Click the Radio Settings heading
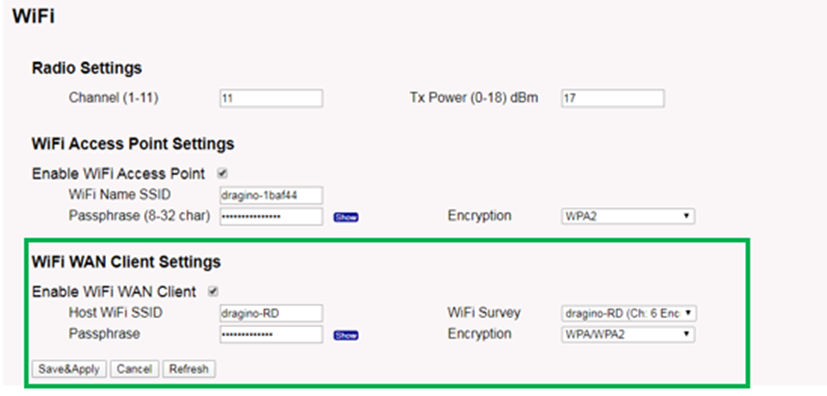 [x=87, y=68]
